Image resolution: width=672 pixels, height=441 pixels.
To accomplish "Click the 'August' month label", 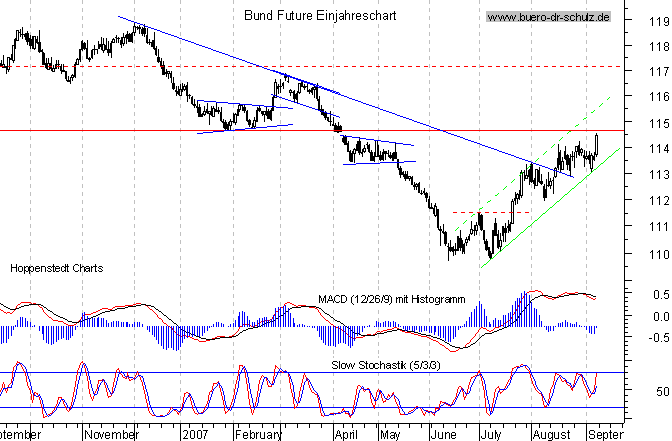I will 552,435.
